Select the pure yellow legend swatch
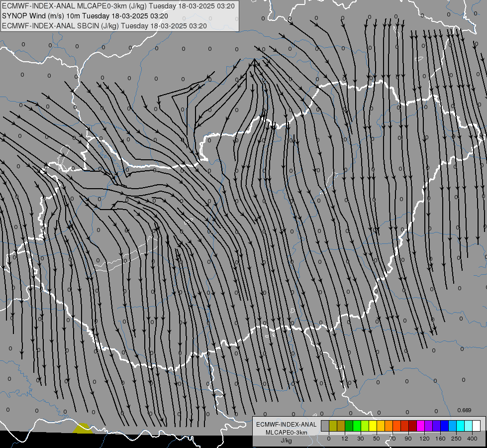Viewport: 487px width, 448px height. point(373,426)
